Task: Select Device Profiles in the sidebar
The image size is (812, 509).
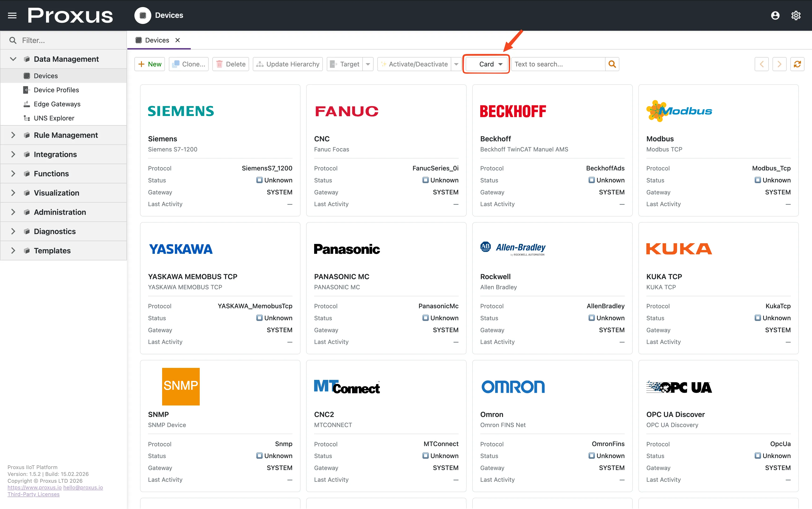Action: click(56, 89)
